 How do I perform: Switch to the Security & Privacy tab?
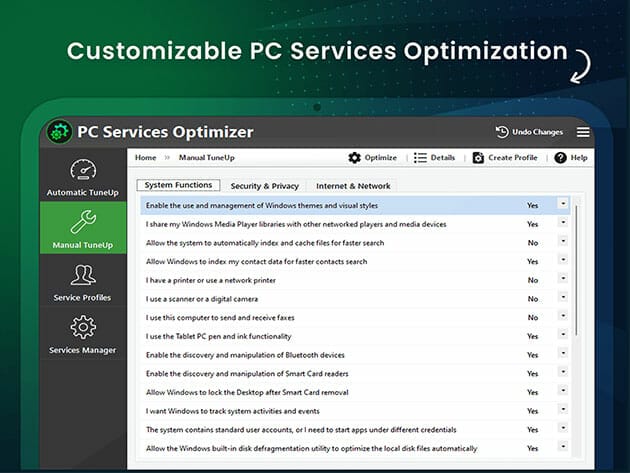[264, 186]
